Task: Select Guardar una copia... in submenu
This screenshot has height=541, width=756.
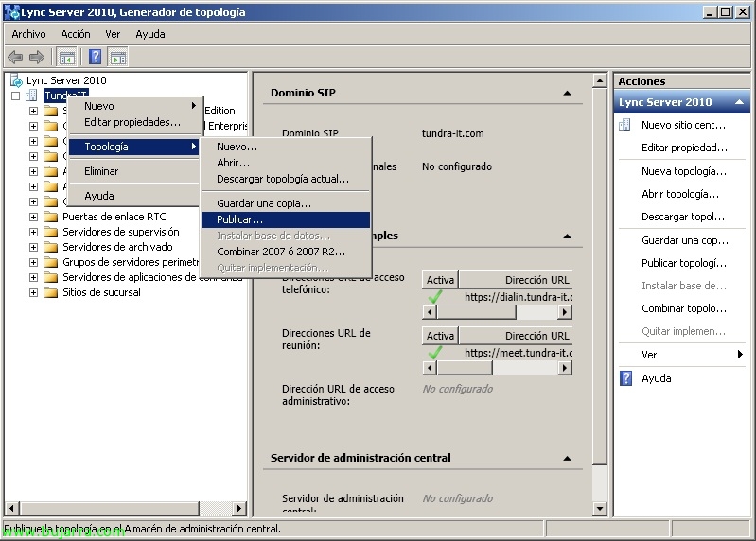Action: point(286,203)
